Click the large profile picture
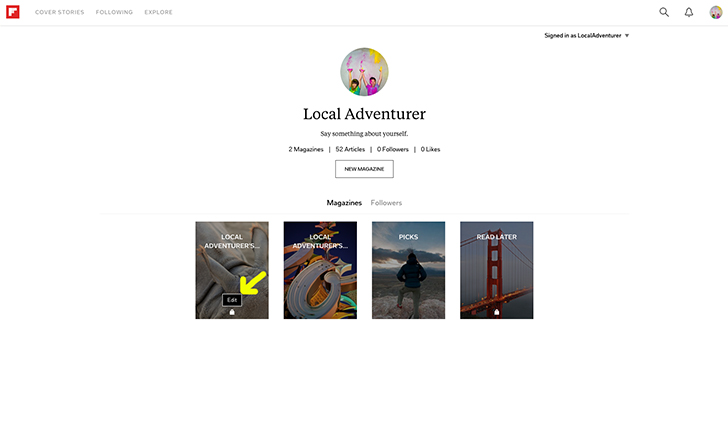Screen dimensions: 728x421 click(364, 72)
